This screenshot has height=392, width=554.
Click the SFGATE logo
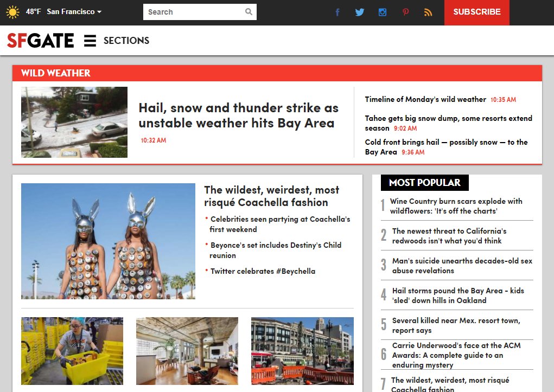39,40
